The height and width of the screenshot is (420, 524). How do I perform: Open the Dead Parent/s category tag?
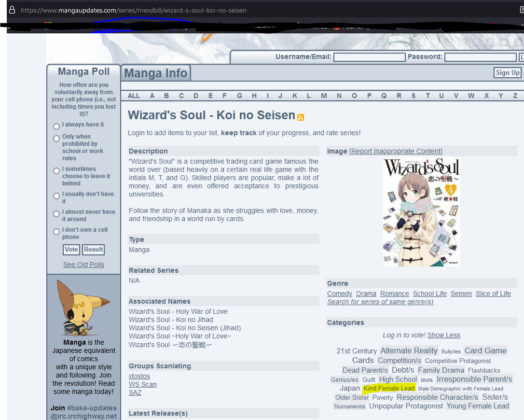(x=365, y=370)
